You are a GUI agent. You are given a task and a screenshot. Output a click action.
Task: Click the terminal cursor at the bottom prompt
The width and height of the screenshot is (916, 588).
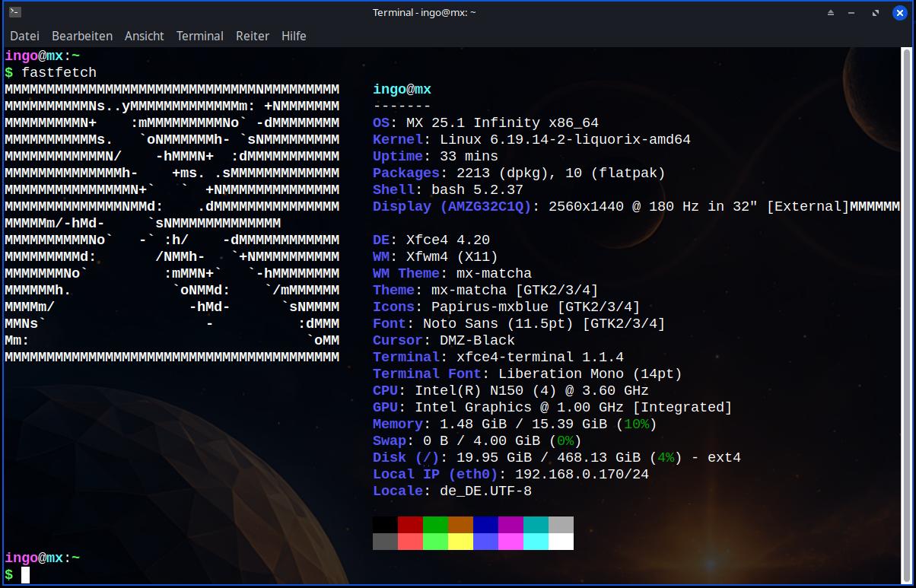25,574
